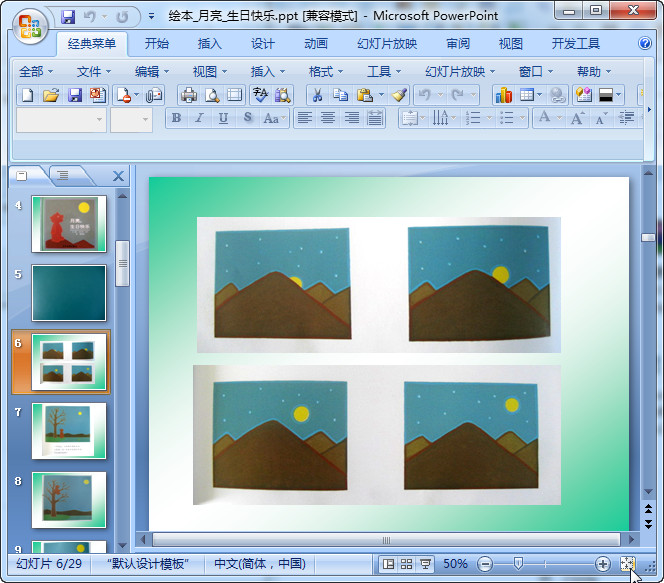The image size is (664, 583).
Task: Cut the selection with scissors icon
Action: 317,95
